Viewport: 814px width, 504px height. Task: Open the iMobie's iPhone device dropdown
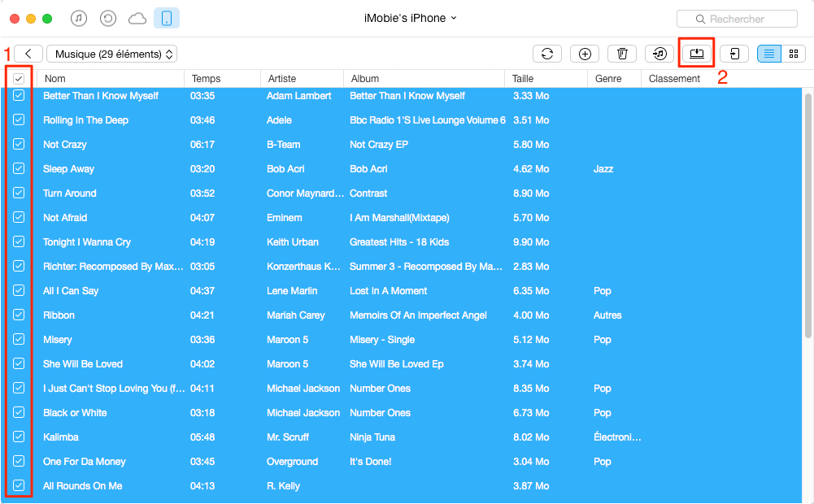410,18
